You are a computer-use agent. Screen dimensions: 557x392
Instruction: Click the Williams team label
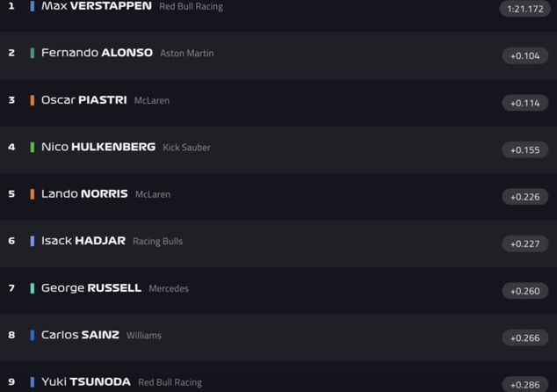[x=143, y=336]
